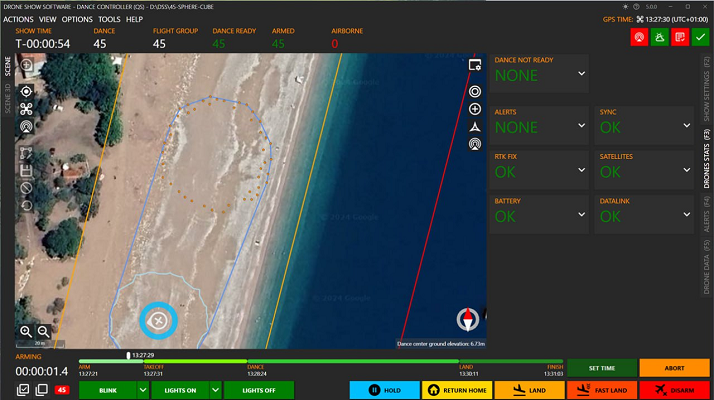Open the map settings icon at the map's top right

click(x=475, y=65)
